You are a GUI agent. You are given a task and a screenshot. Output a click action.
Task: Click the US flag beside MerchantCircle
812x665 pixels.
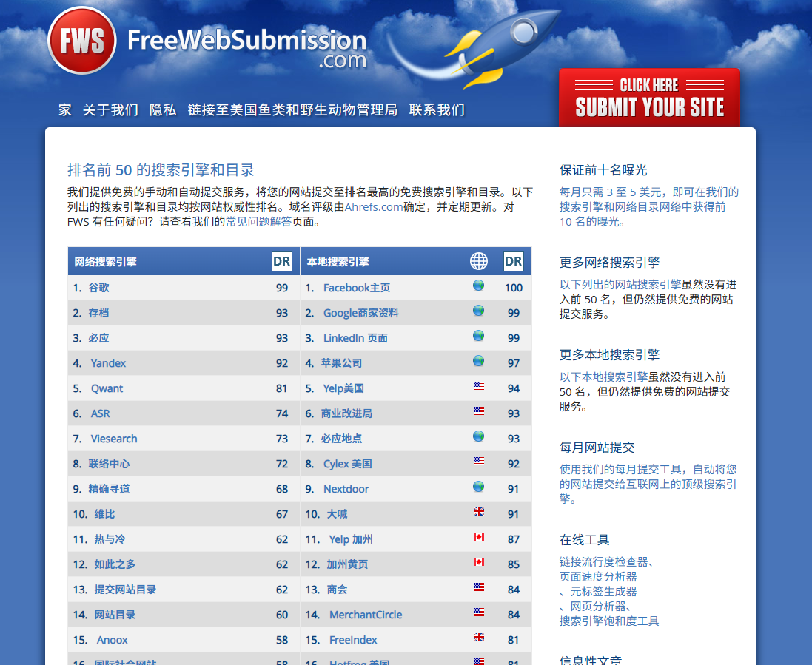478,612
